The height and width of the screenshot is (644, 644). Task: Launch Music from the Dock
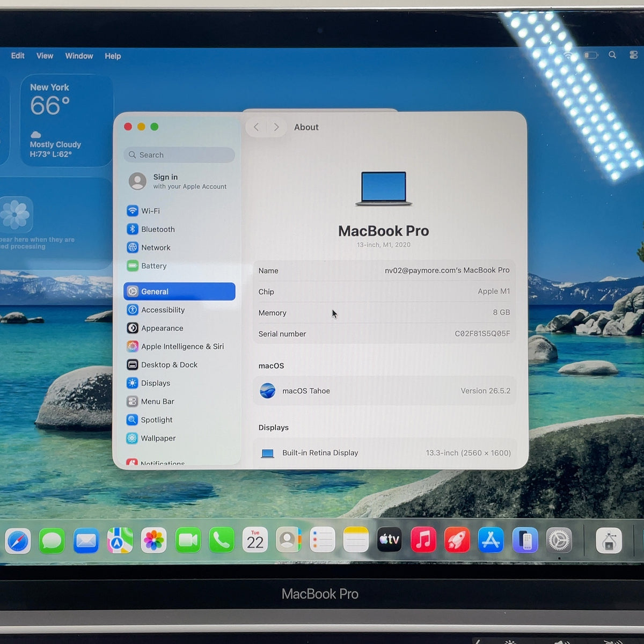[x=423, y=540]
